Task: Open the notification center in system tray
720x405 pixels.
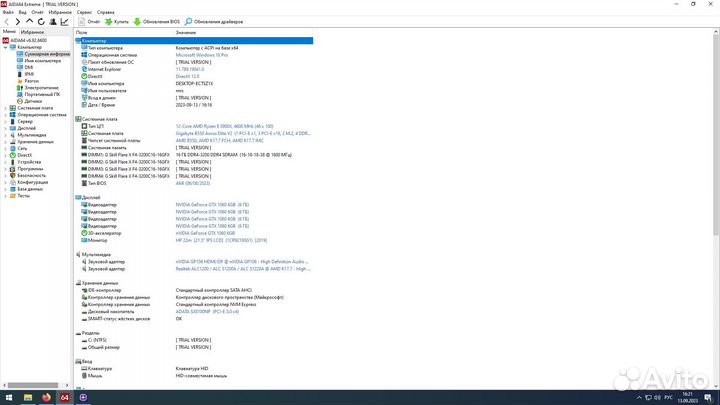Action: click(708, 397)
